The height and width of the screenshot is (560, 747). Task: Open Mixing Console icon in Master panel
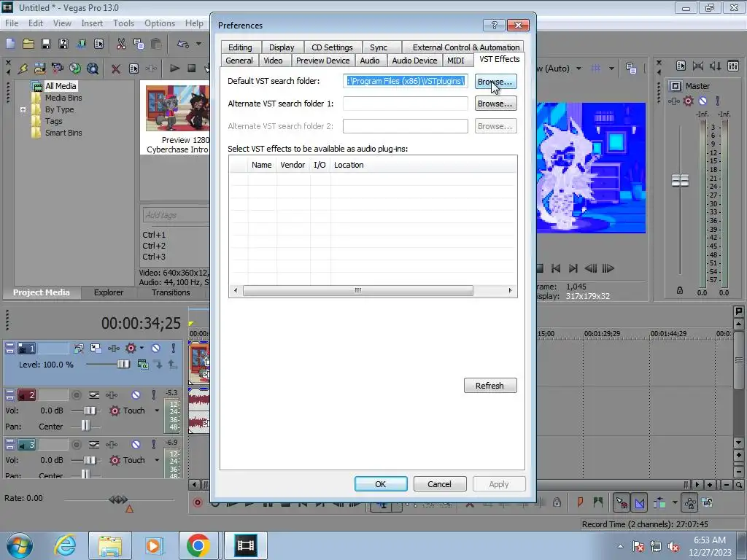coord(733,66)
